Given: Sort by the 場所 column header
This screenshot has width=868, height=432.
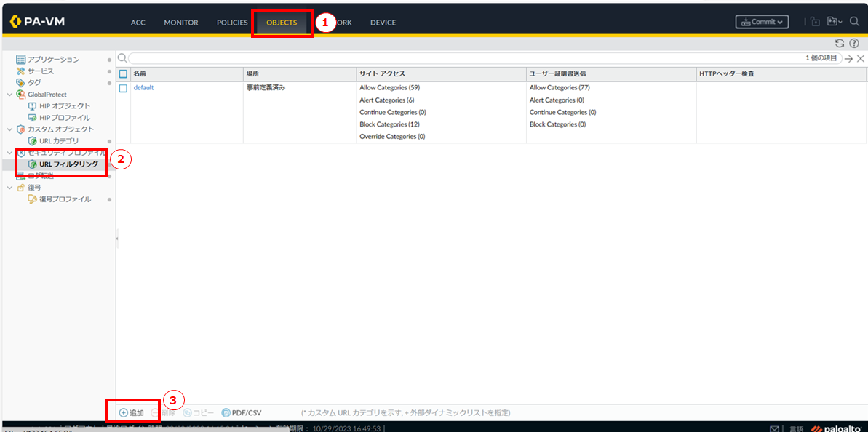Looking at the screenshot, I should tap(299, 73).
